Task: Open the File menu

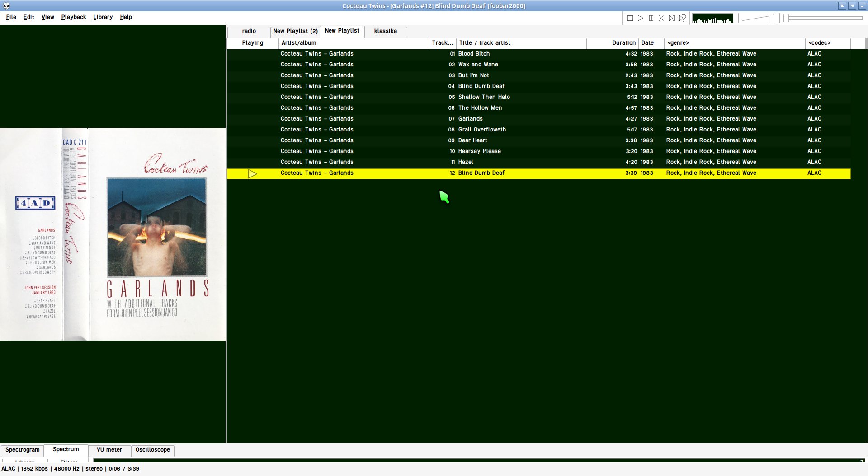Action: pyautogui.click(x=11, y=17)
